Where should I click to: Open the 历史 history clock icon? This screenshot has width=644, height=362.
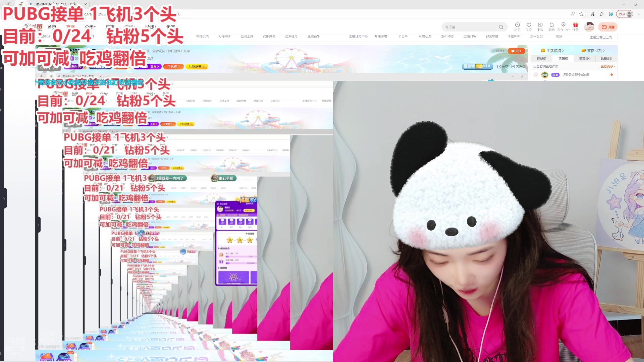coord(518,25)
